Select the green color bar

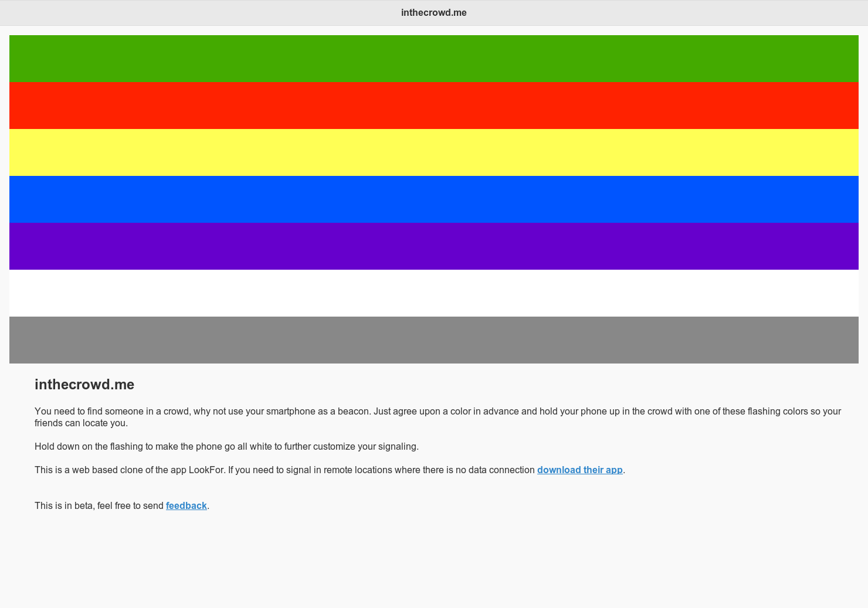click(x=434, y=59)
